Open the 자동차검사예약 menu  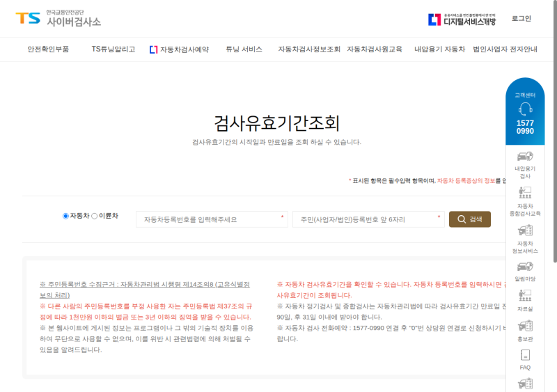[x=180, y=49]
